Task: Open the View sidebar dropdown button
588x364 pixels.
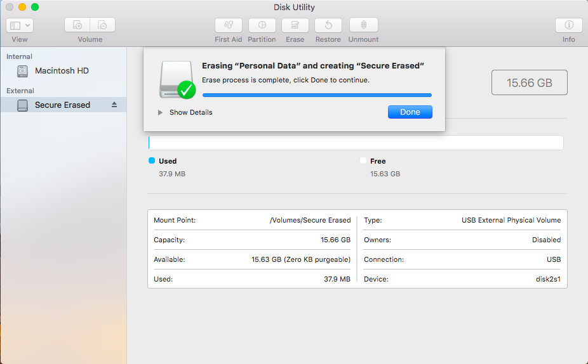Action: click(20, 25)
